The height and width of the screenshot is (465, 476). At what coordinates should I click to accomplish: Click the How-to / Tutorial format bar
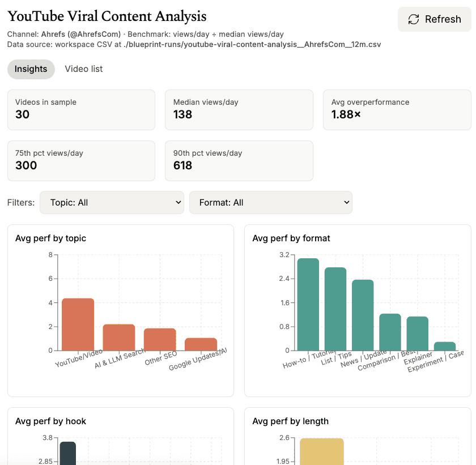308,305
